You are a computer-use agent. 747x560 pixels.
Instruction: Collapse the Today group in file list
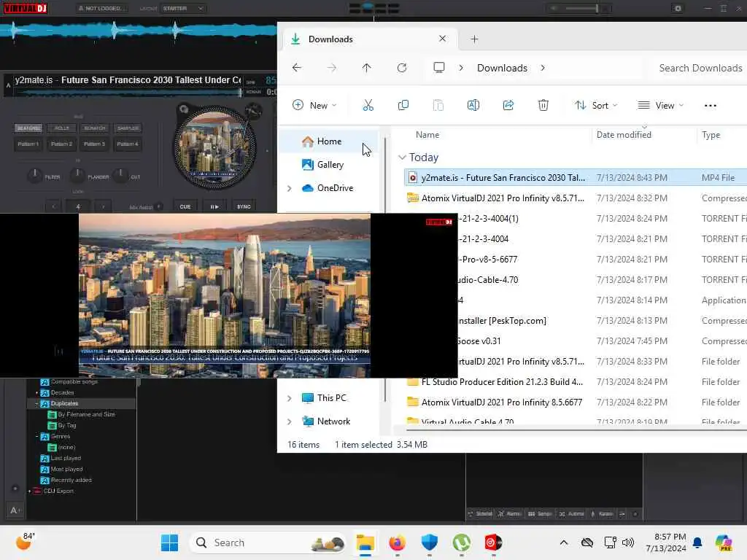pos(402,157)
